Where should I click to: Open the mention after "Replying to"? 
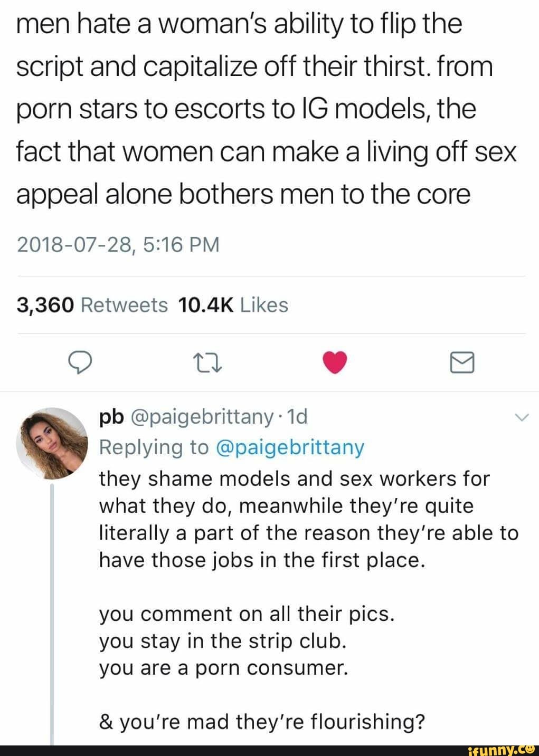coord(290,447)
